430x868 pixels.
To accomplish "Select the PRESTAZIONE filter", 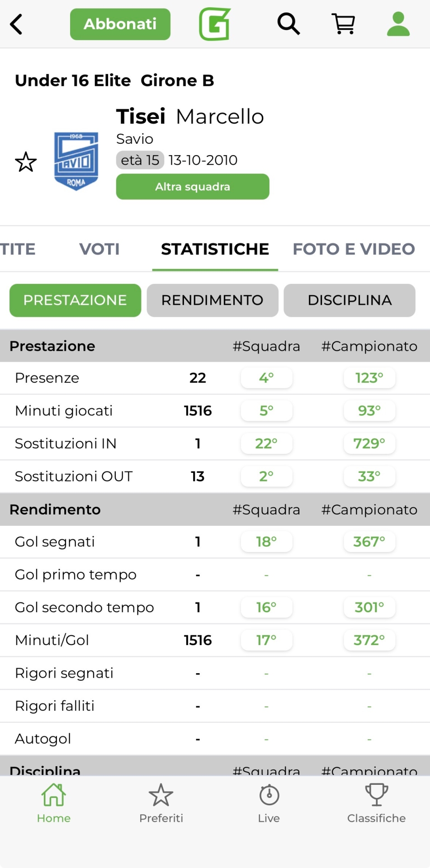I will tap(75, 300).
